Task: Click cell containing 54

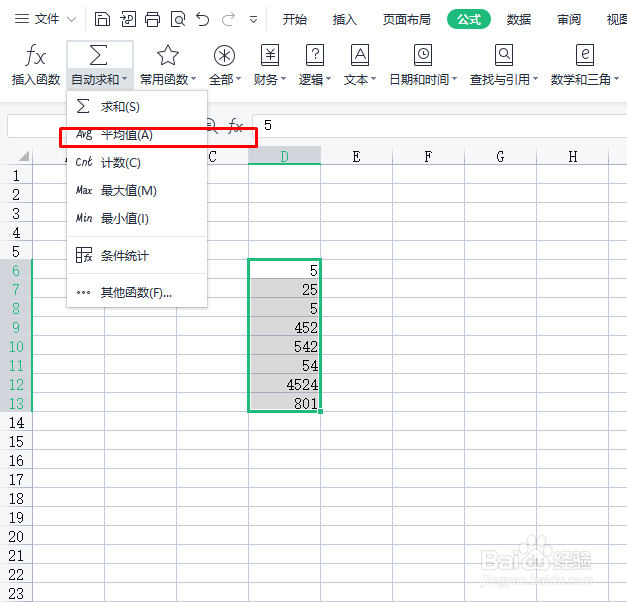Action: [x=284, y=366]
